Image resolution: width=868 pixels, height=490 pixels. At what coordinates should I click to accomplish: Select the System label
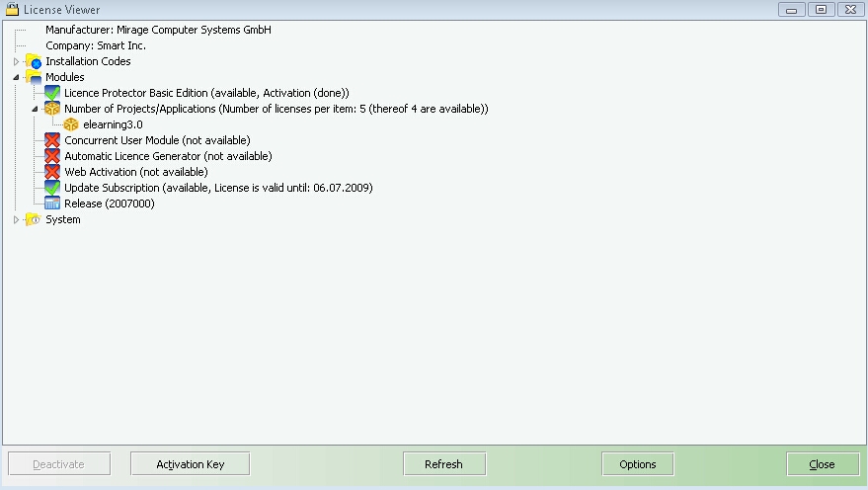pyautogui.click(x=63, y=219)
